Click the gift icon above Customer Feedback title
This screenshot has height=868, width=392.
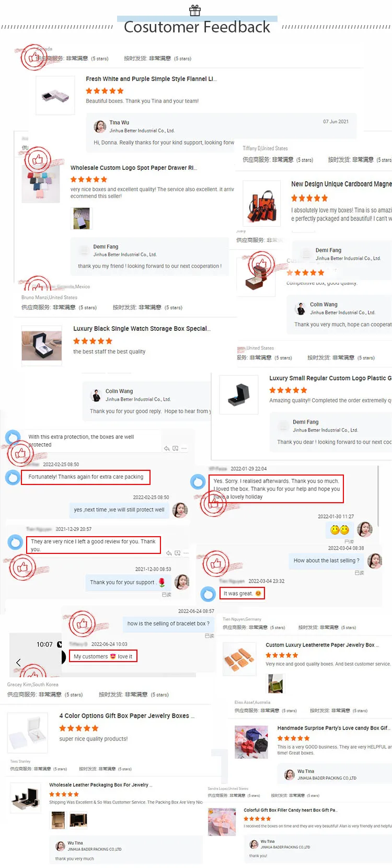pyautogui.click(x=195, y=10)
